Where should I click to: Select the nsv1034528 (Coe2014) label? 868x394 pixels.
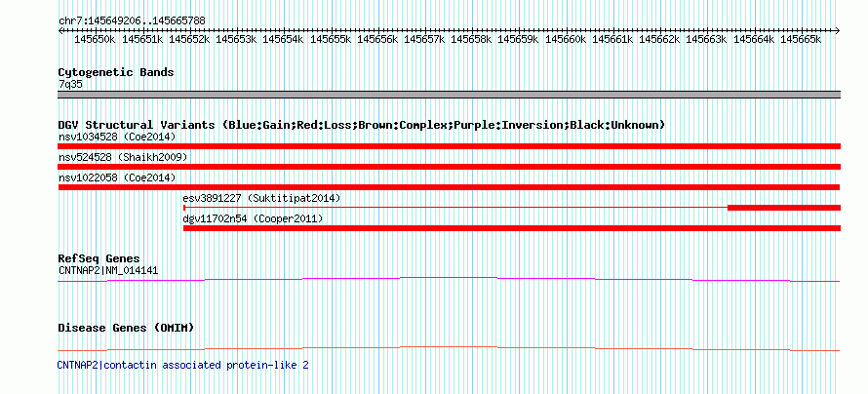click(117, 137)
